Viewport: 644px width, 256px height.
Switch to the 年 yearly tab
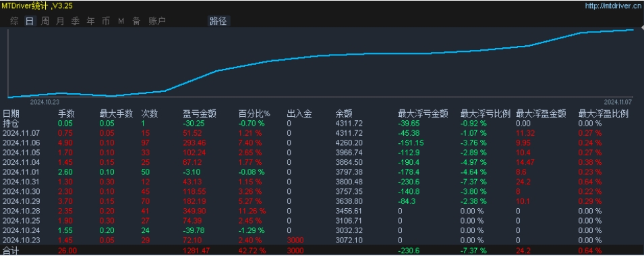pyautogui.click(x=91, y=22)
